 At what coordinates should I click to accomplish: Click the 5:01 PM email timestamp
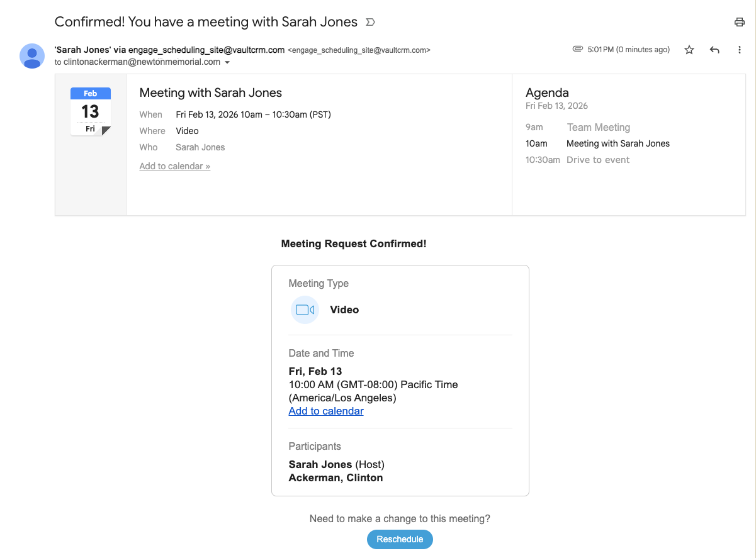tap(628, 50)
